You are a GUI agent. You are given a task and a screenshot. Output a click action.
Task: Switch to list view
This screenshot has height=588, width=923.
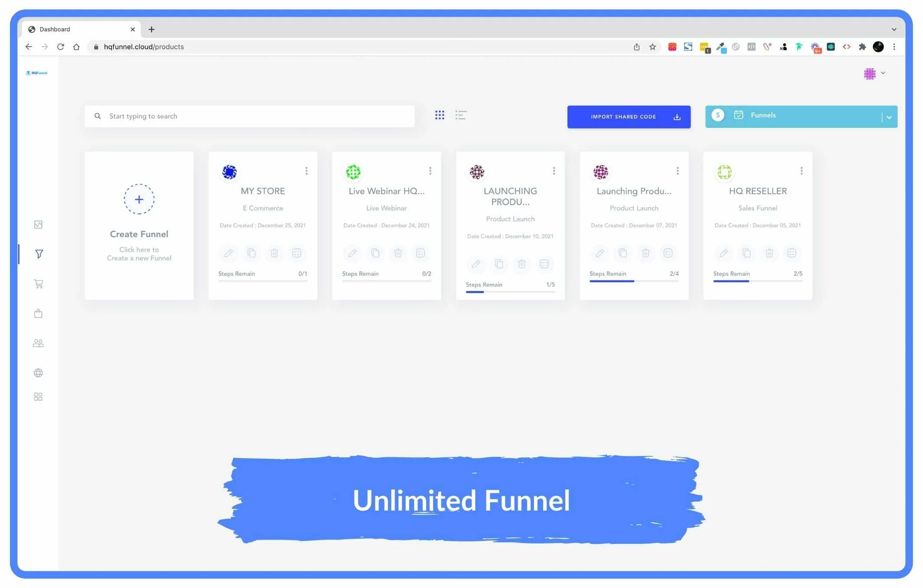[461, 115]
